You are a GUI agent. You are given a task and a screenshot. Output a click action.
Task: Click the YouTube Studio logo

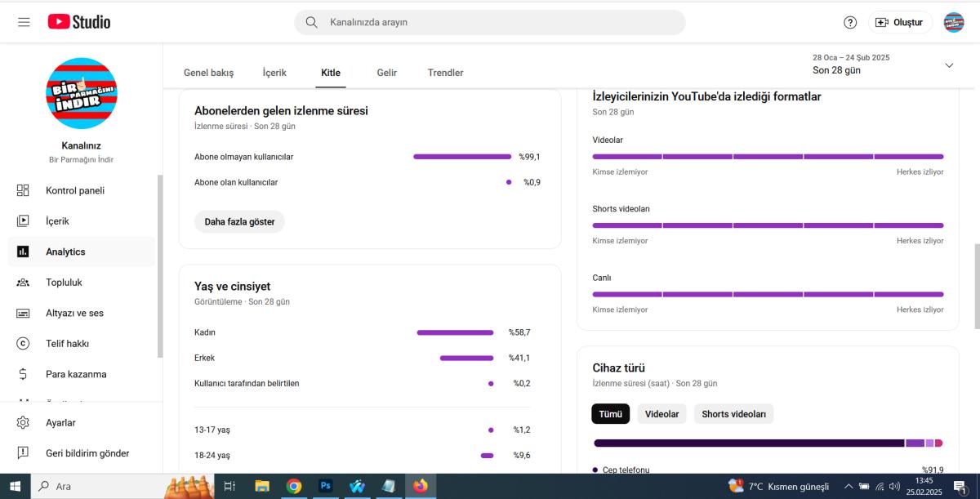point(79,22)
